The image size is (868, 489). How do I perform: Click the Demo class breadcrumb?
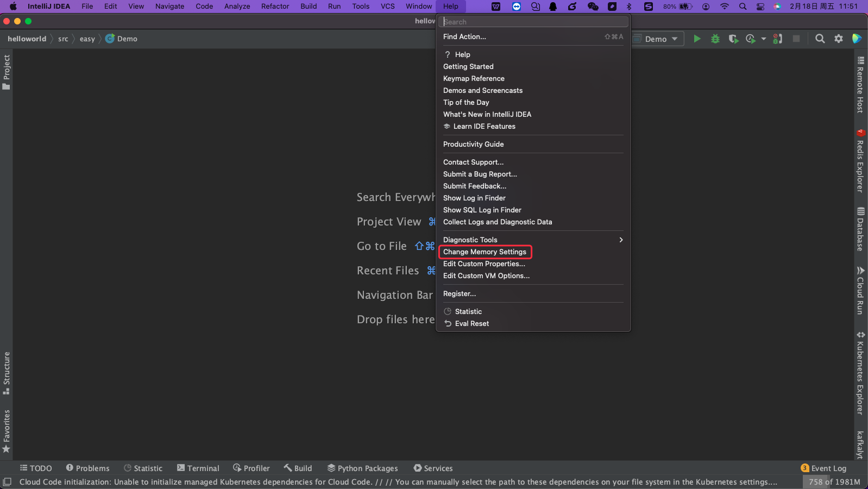[x=121, y=39]
